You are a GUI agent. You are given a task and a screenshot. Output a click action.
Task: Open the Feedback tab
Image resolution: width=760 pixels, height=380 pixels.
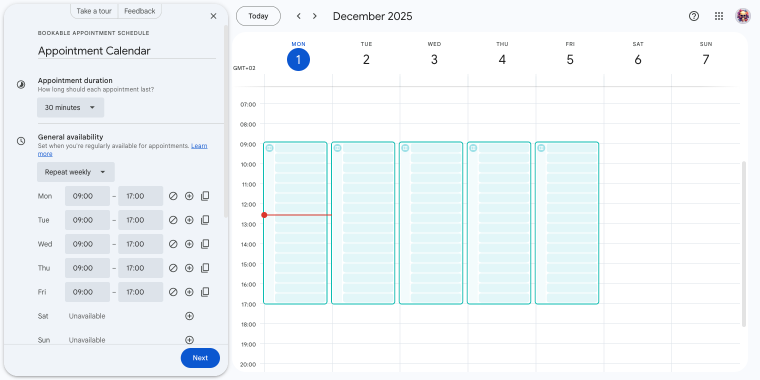coord(140,11)
